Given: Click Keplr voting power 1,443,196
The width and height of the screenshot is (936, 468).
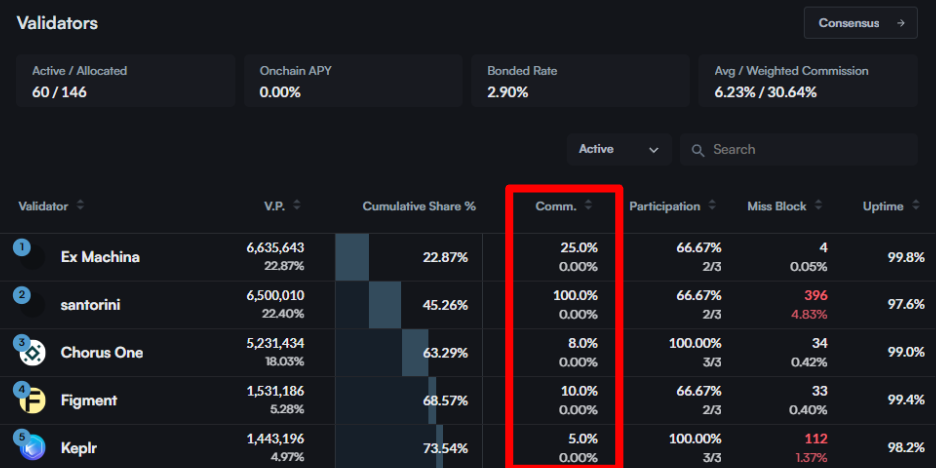Looking at the screenshot, I should (275, 439).
